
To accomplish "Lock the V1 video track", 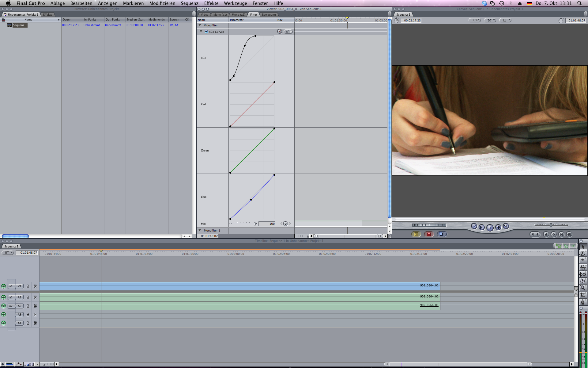I will tap(28, 286).
